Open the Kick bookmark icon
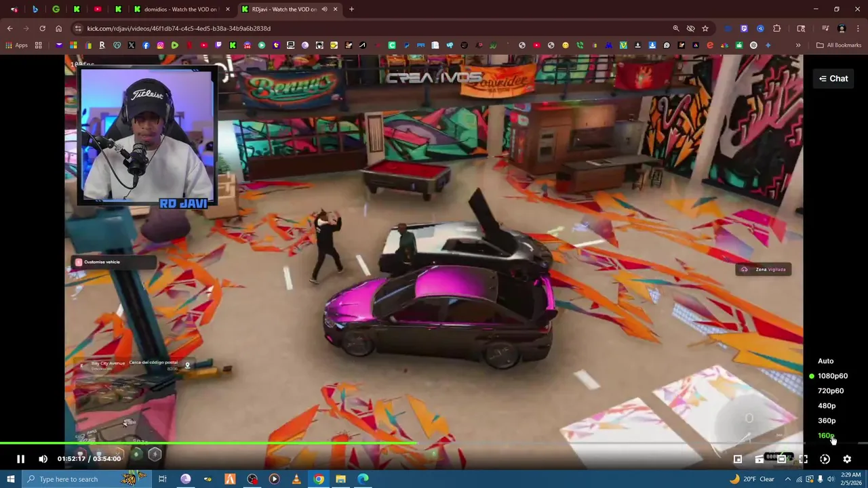This screenshot has width=868, height=488. click(233, 45)
